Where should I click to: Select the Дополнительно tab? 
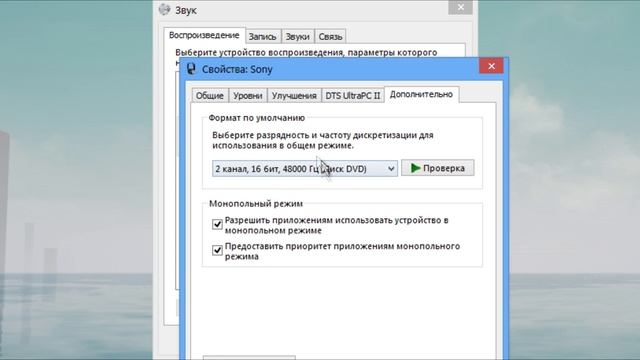tap(421, 94)
